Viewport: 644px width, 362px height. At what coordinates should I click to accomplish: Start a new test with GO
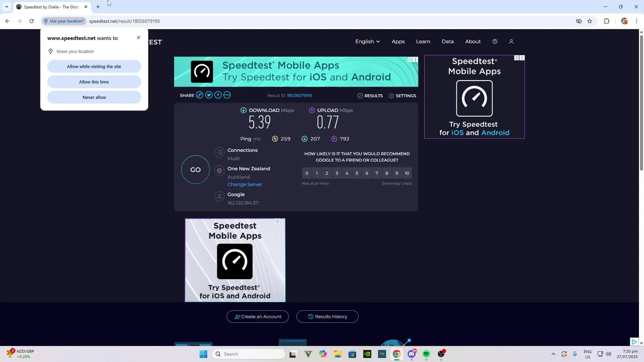(195, 170)
